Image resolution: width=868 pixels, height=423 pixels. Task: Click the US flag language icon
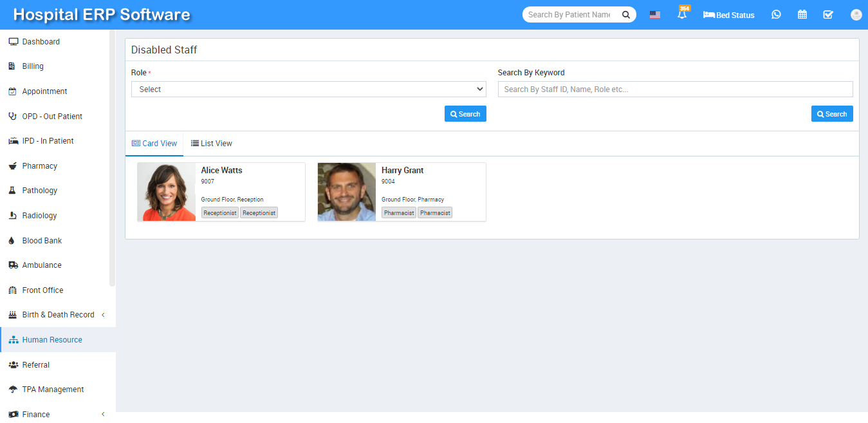click(655, 15)
